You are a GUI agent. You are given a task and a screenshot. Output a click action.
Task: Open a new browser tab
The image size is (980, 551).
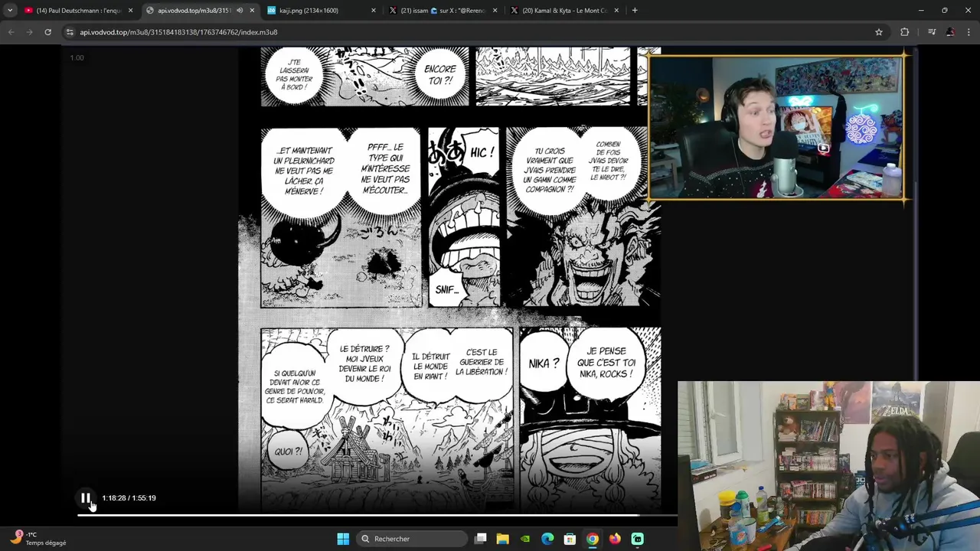pyautogui.click(x=635, y=11)
